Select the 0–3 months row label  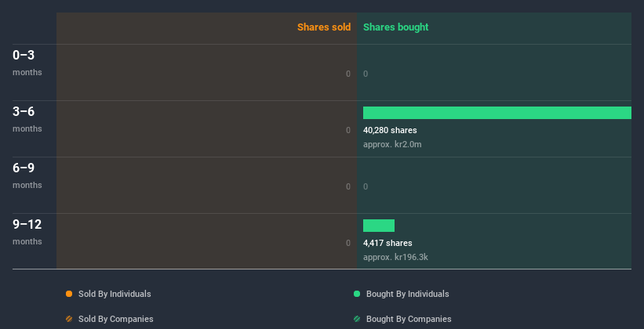27,63
